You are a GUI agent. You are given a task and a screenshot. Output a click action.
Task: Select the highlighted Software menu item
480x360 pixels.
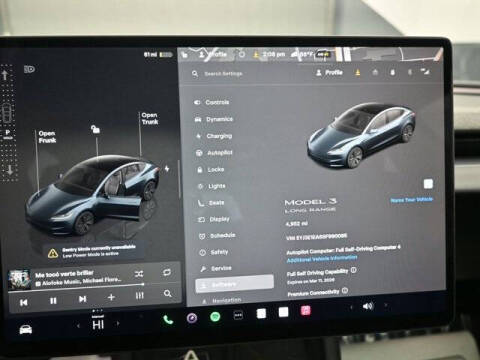click(x=234, y=284)
